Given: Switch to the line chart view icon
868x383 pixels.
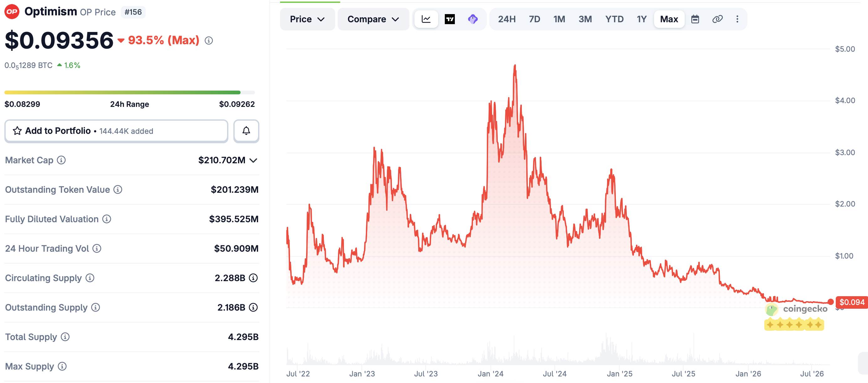Looking at the screenshot, I should click(426, 19).
